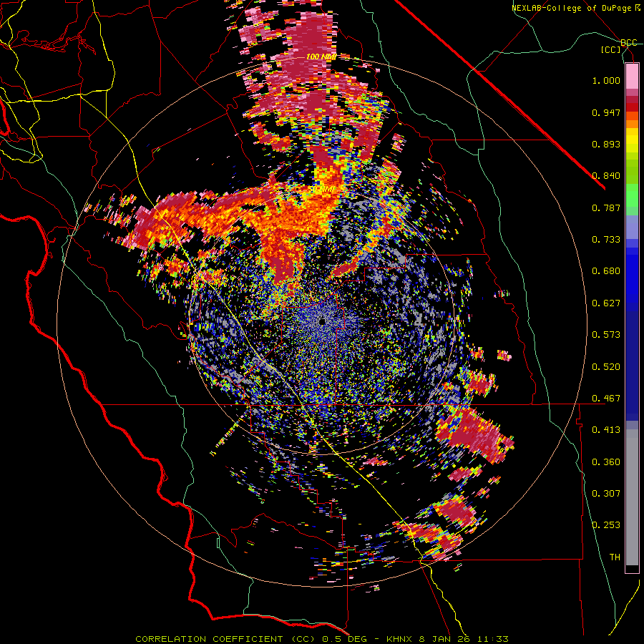Click the 50 NM range ring label

tap(322, 190)
